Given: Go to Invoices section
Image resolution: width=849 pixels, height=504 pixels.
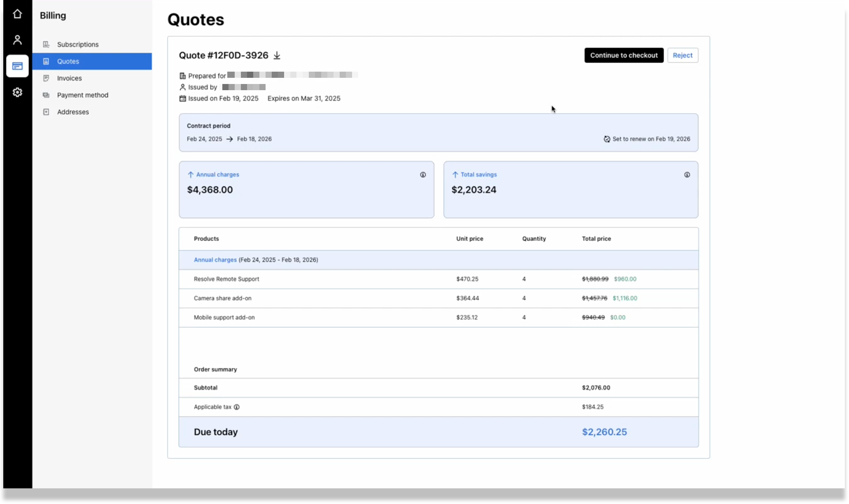Looking at the screenshot, I should [x=69, y=78].
